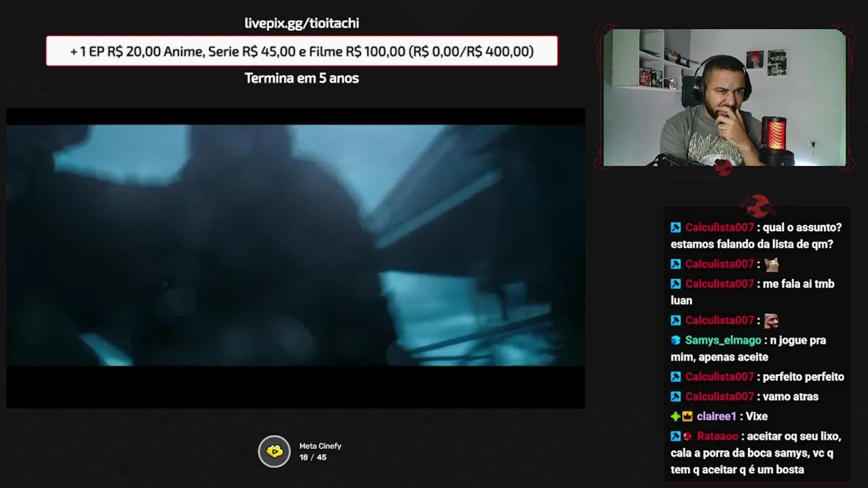The image size is (868, 488).
Task: Click hammer badge beside Rataaoo's message
Action: [675, 436]
